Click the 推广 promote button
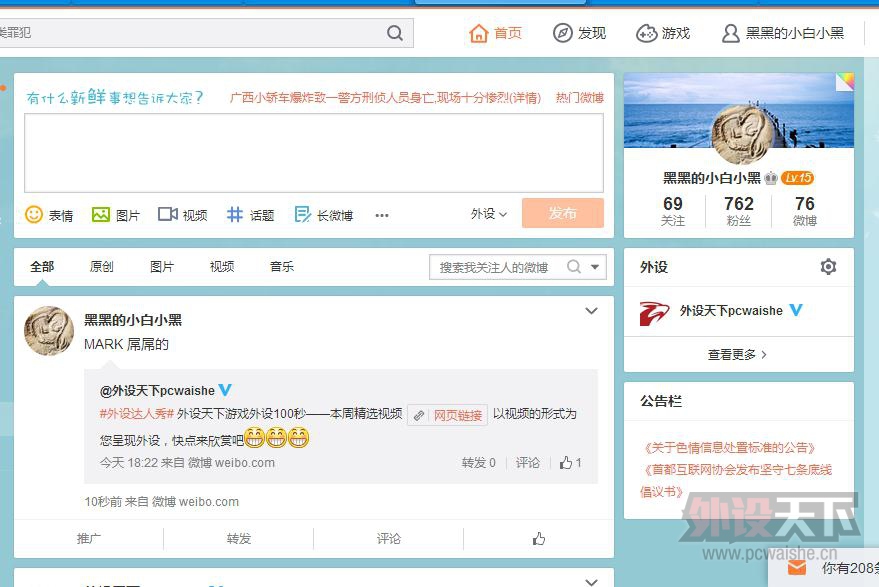This screenshot has height=587, width=879. tap(89, 539)
